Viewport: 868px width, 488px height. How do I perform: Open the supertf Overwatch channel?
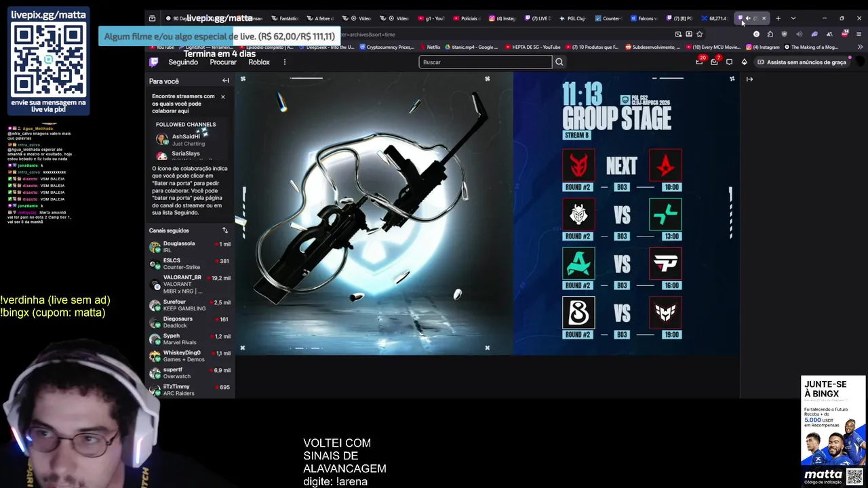(x=190, y=373)
